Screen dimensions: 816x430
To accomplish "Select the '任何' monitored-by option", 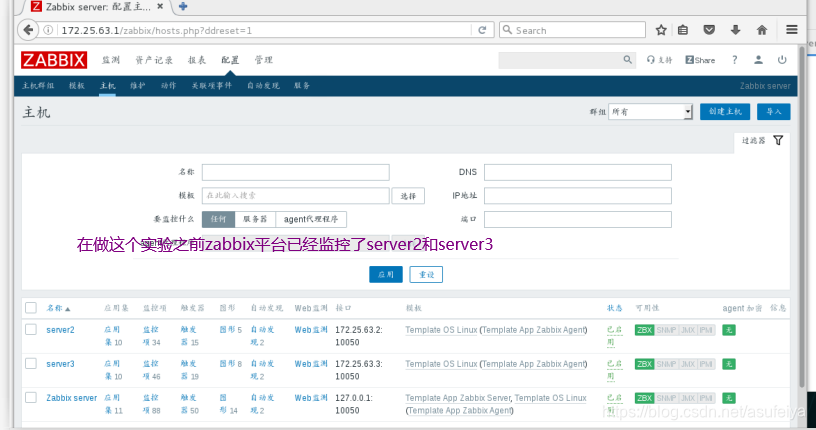I will point(219,219).
